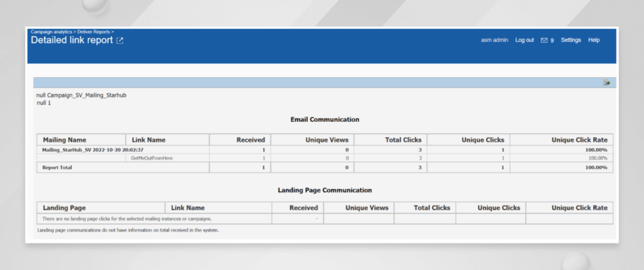Click the Email Communication Link Name column header

coord(149,140)
